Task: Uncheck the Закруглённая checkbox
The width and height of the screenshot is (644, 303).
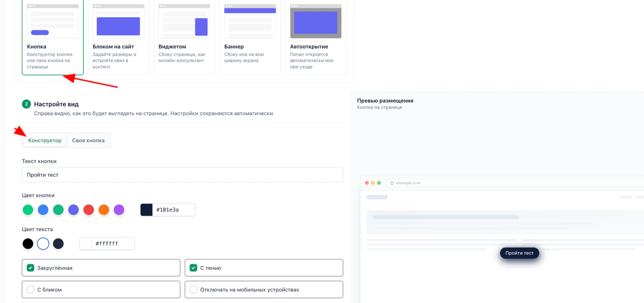Action: [x=31, y=268]
